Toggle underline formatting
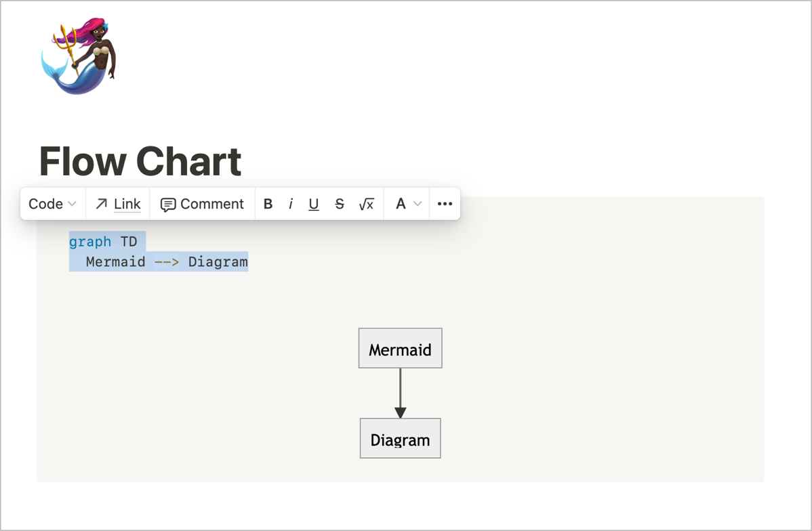Screen dimensions: 812x531 point(313,204)
